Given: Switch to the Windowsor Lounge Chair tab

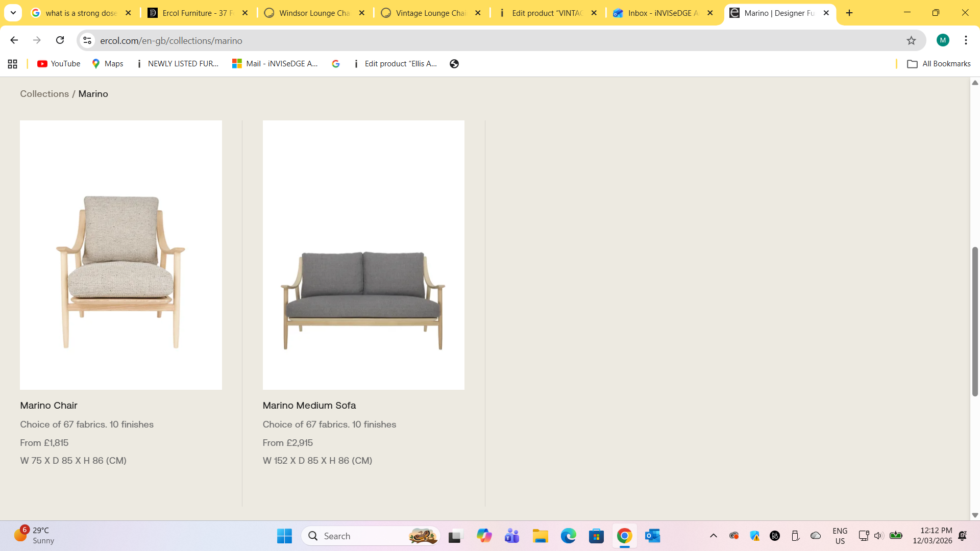Looking at the screenshot, I should [315, 13].
